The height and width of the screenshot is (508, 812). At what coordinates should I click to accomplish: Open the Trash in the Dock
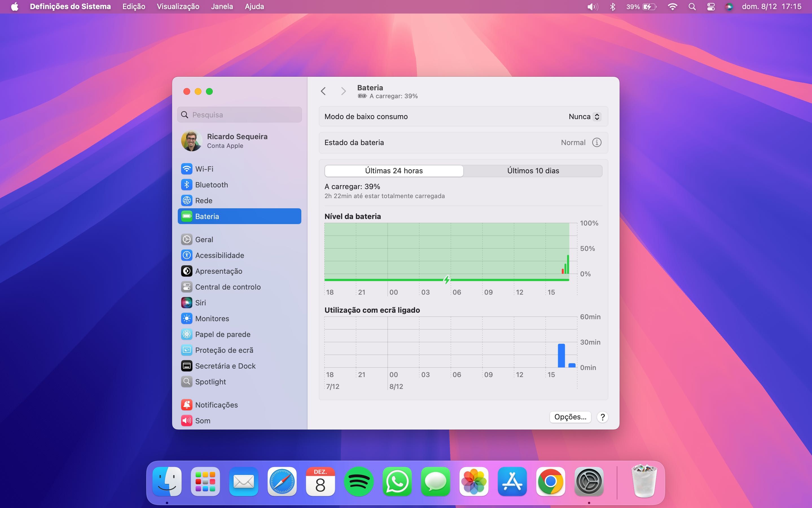(x=644, y=481)
